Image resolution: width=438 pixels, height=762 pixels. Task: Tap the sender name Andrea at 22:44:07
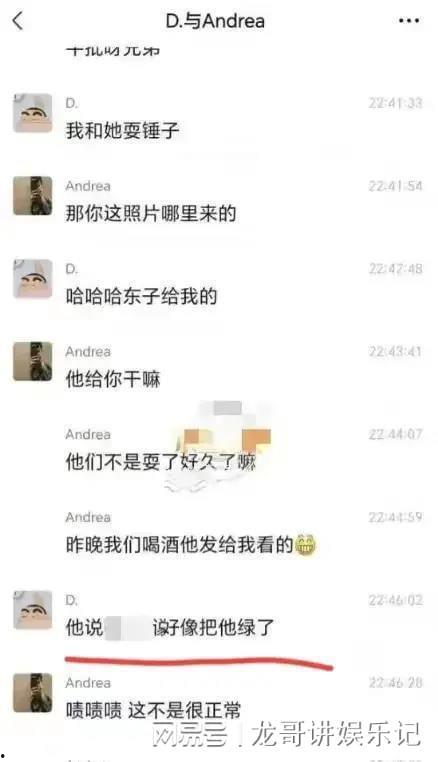click(x=88, y=434)
